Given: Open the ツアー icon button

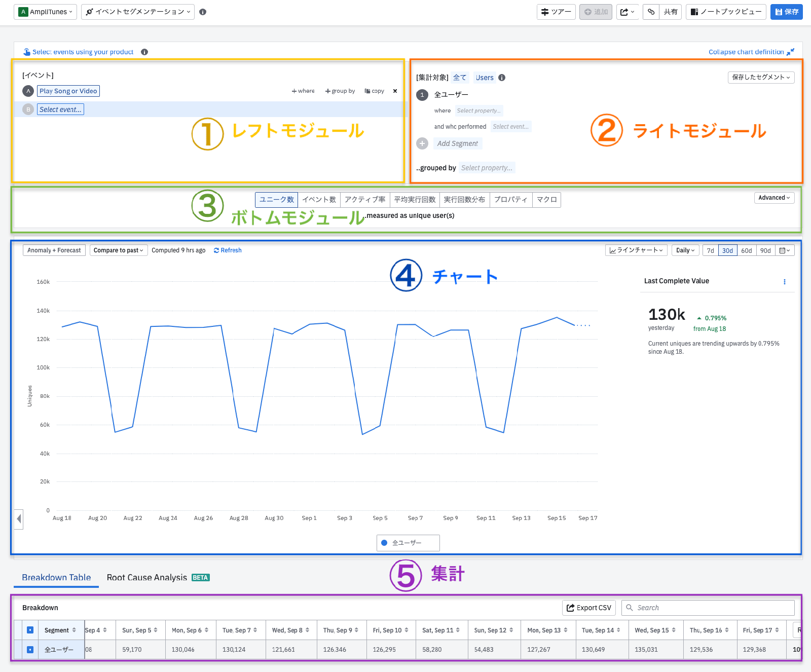Looking at the screenshot, I should [556, 12].
